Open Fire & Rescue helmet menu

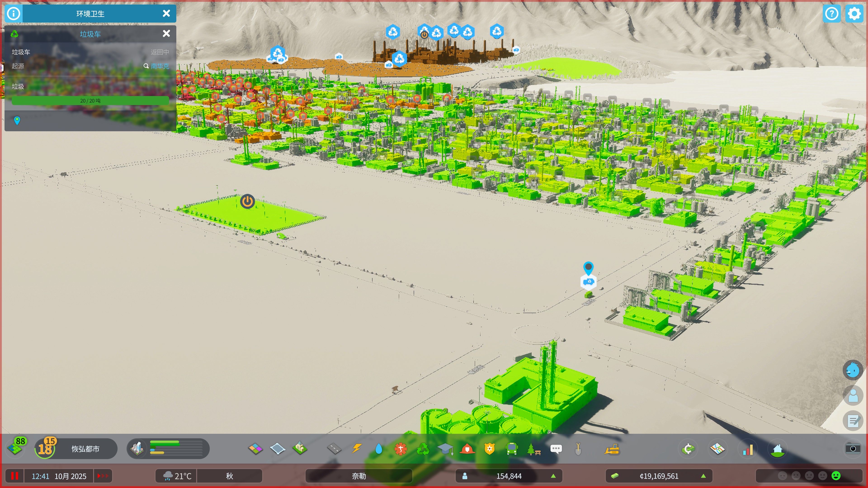(x=467, y=449)
